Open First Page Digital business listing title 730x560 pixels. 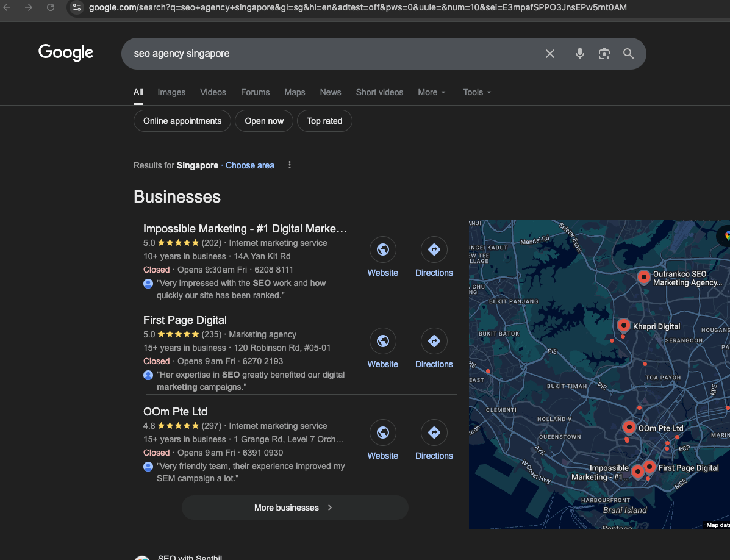click(185, 320)
